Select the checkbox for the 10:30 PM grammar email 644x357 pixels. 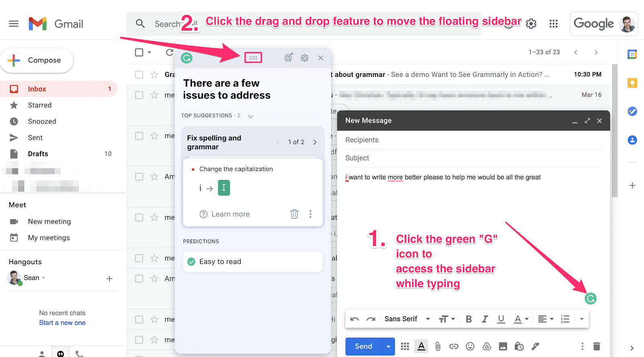tap(139, 74)
